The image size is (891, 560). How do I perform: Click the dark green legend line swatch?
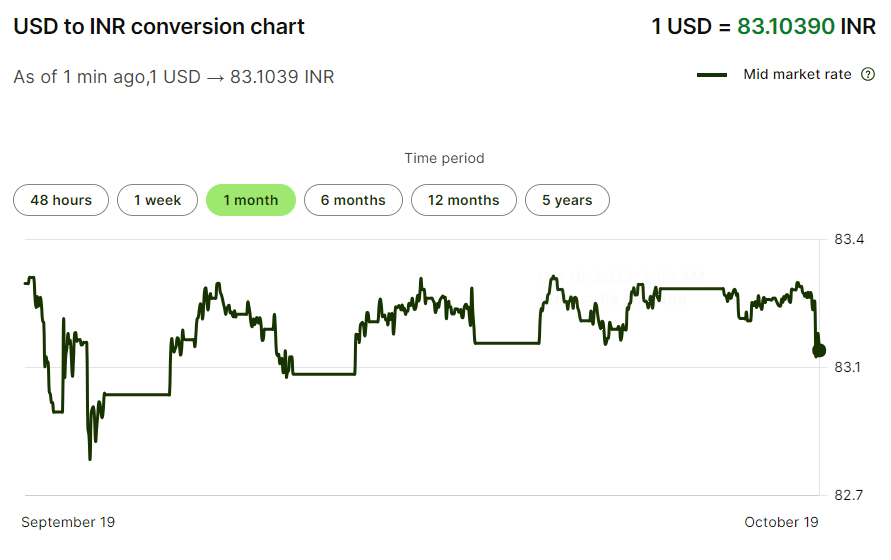[712, 75]
